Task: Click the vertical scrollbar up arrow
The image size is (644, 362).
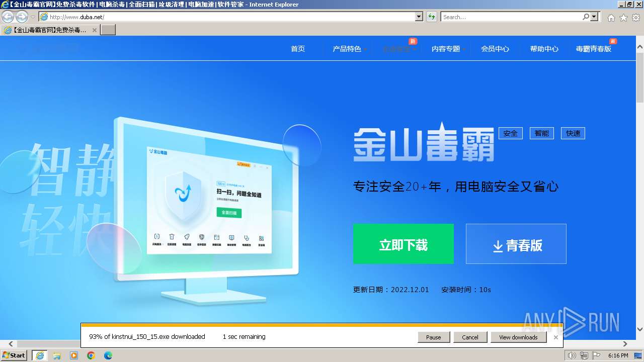Action: pos(640,47)
